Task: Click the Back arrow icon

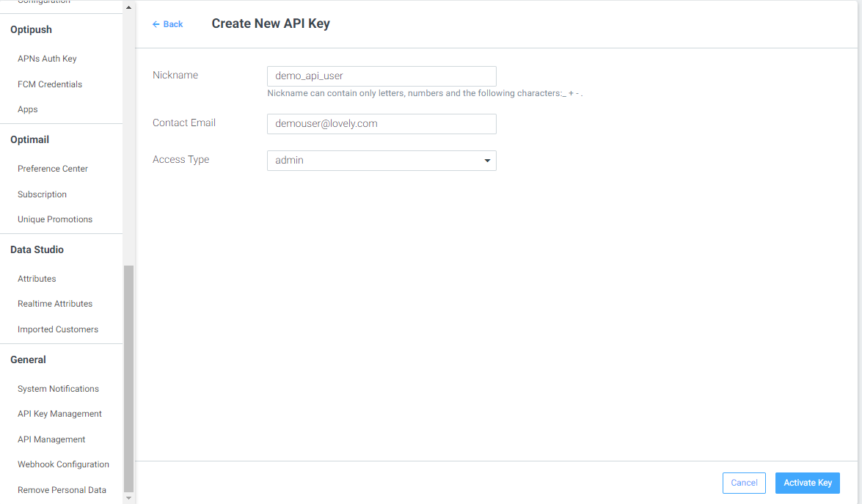Action: (156, 24)
